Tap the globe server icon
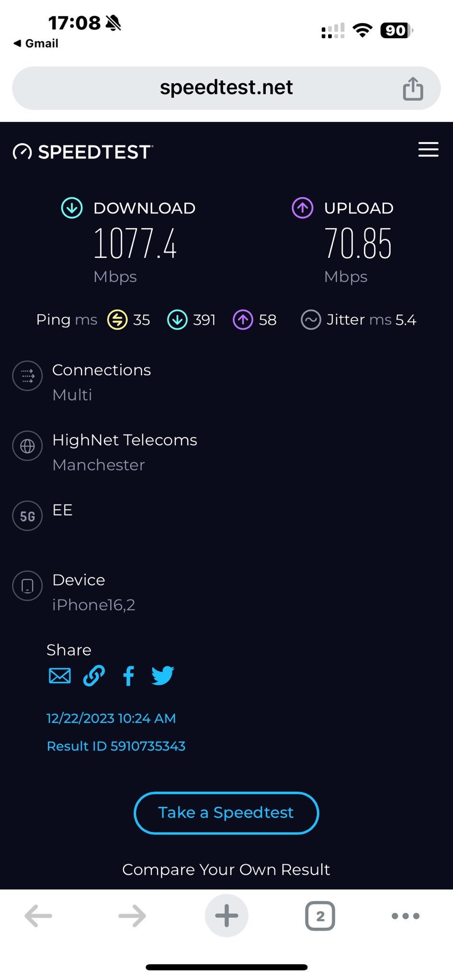 tap(27, 446)
